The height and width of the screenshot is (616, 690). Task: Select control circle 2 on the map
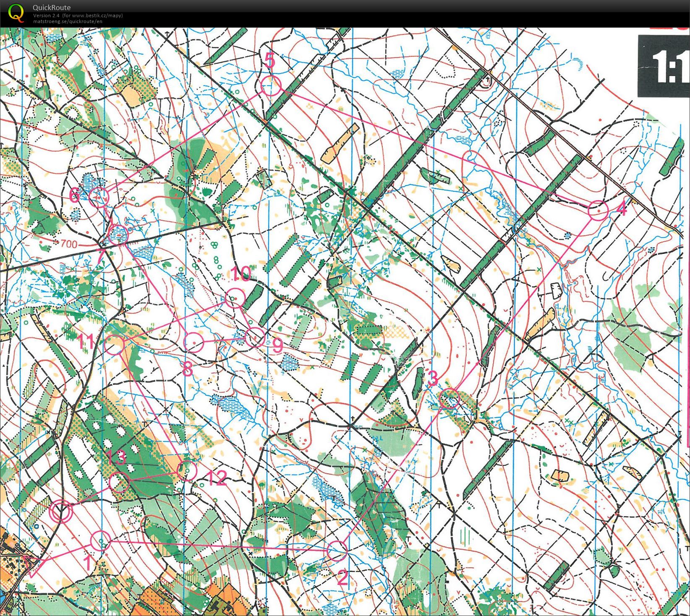[337, 551]
